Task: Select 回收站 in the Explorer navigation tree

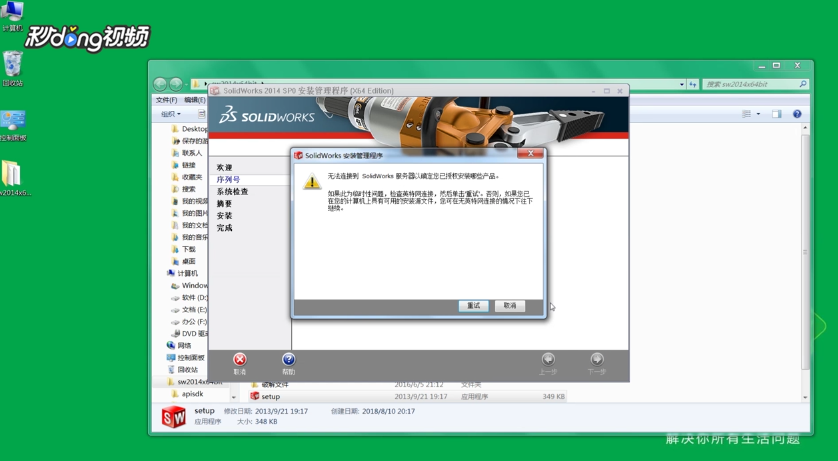Action: (x=182, y=370)
